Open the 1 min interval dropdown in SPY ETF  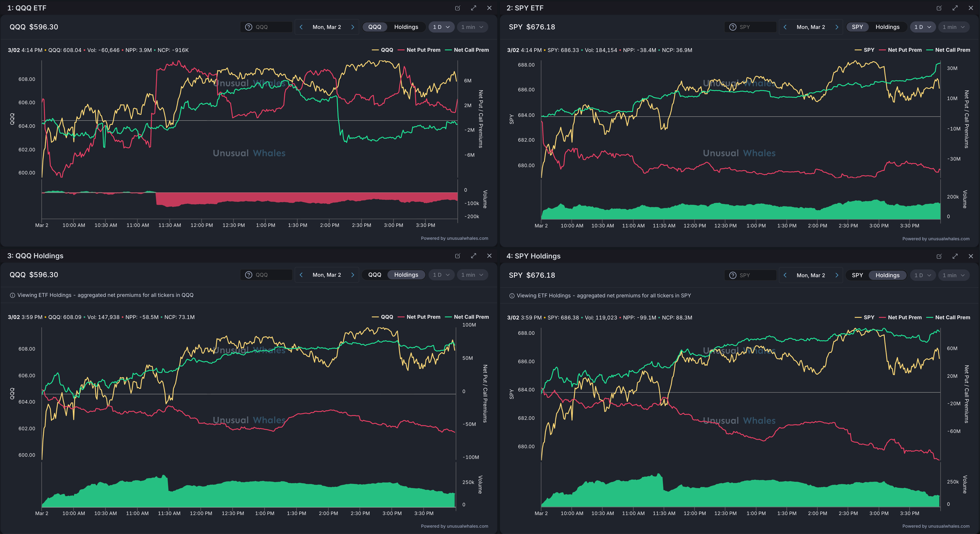tap(953, 27)
